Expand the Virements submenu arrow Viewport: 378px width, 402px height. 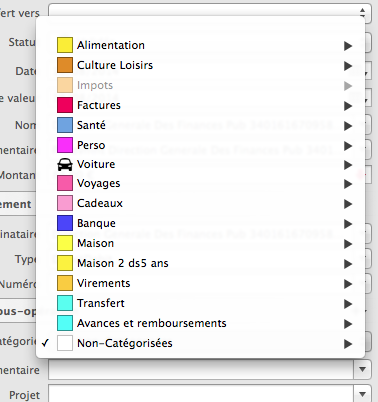348,284
